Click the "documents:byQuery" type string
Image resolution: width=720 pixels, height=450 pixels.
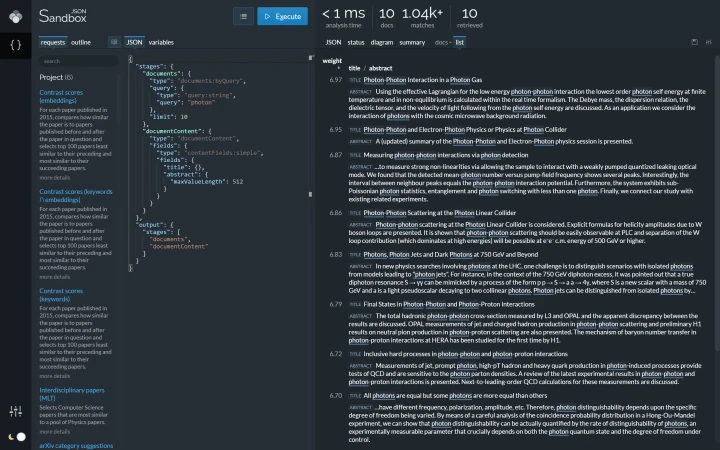211,81
